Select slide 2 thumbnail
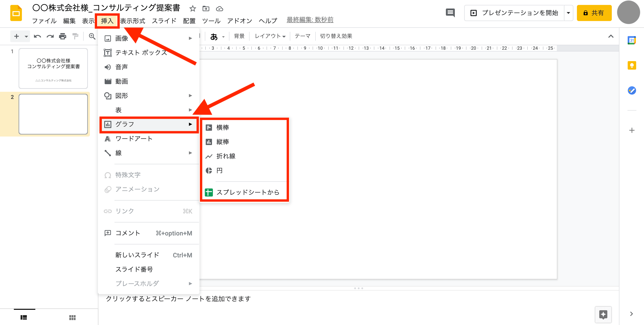The height and width of the screenshot is (325, 644). click(x=53, y=114)
